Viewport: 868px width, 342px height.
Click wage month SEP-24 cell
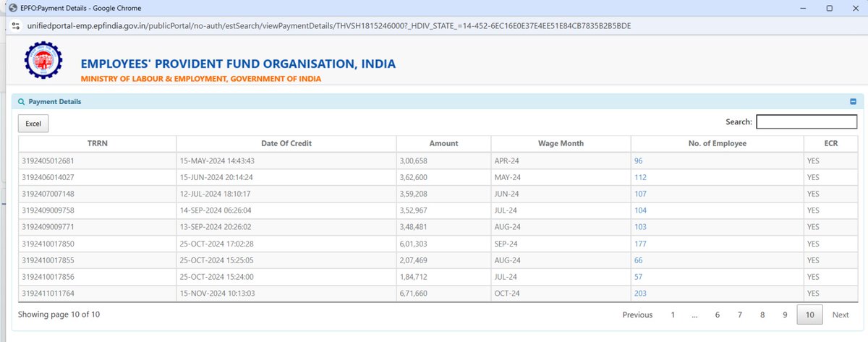coord(561,244)
